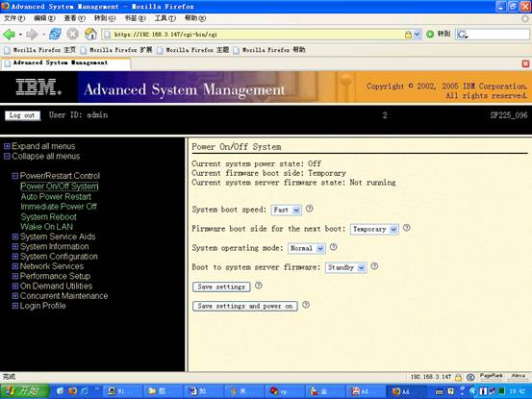Open Boot to system server firmware dropdown
The width and height of the screenshot is (532, 399).
(x=345, y=268)
